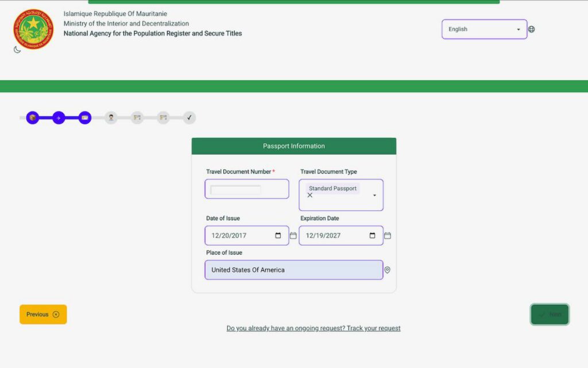This screenshot has height=368, width=588.
Task: Open date picker inside the Date of Issue field
Action: (278, 235)
